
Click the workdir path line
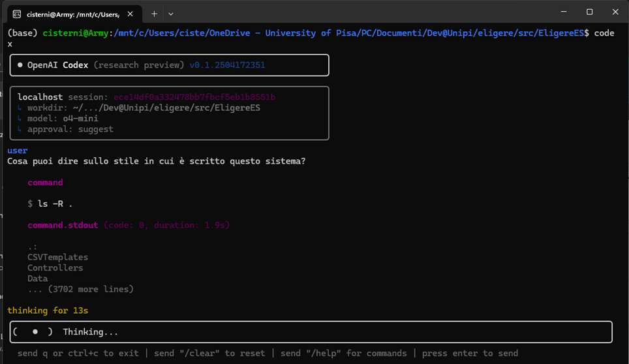point(139,108)
